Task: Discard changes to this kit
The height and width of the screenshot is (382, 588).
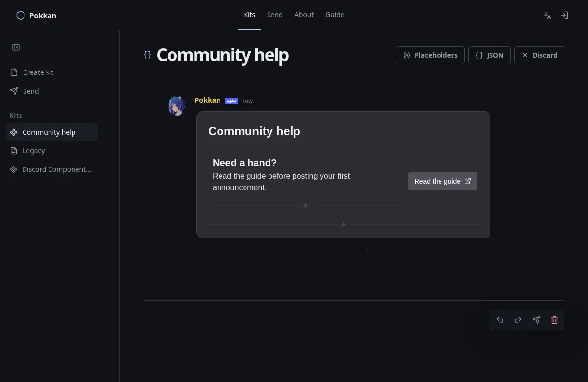Action: [x=539, y=55]
